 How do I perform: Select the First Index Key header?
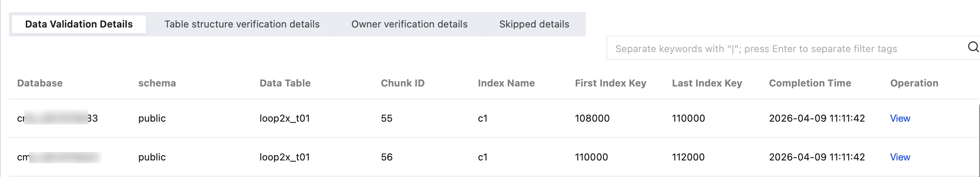pyautogui.click(x=610, y=83)
